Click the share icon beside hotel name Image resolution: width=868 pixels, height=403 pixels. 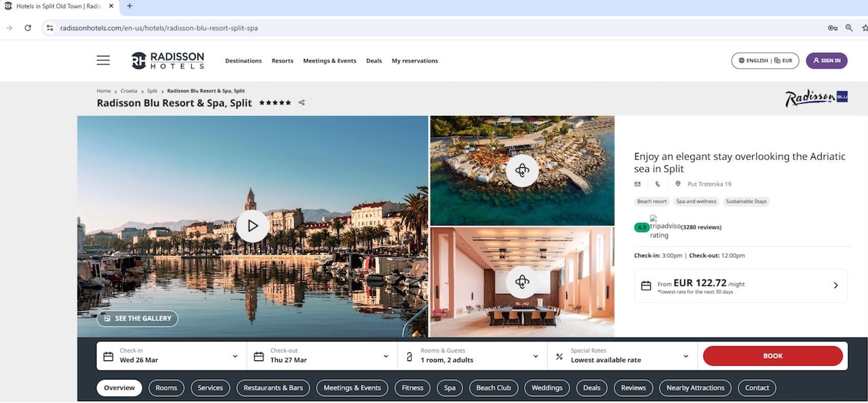click(302, 103)
